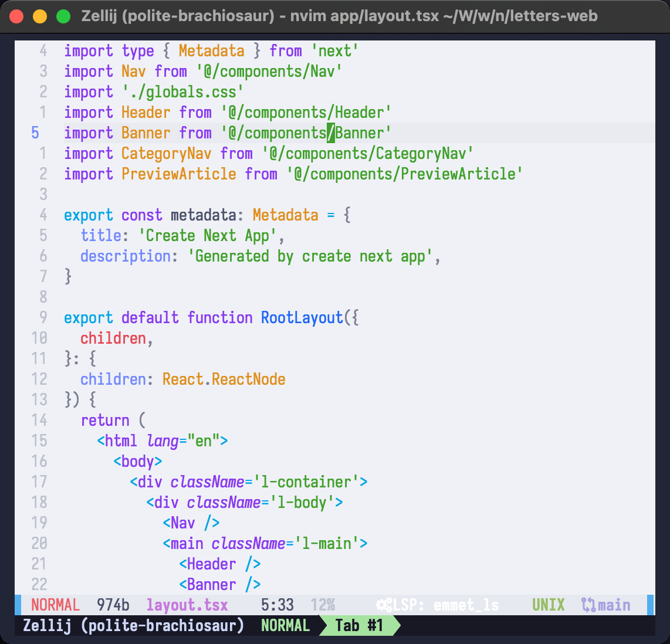
Task: Click the green maximize window button
Action: coord(63,16)
